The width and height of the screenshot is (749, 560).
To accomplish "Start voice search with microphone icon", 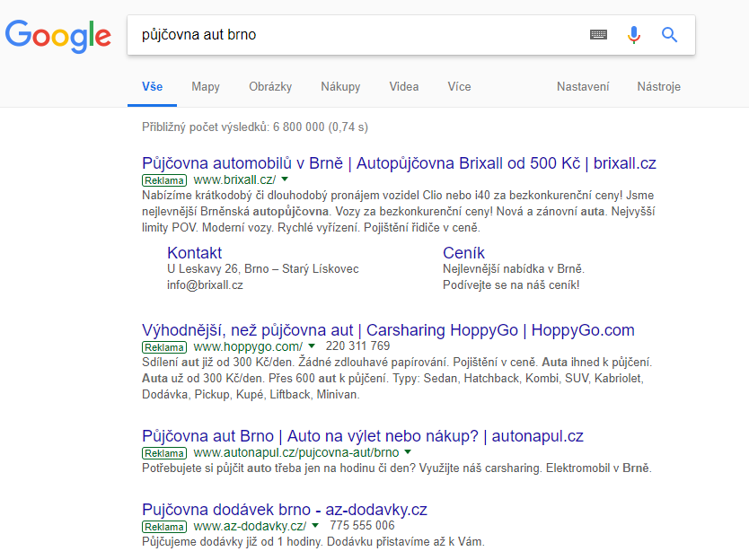I will point(633,35).
